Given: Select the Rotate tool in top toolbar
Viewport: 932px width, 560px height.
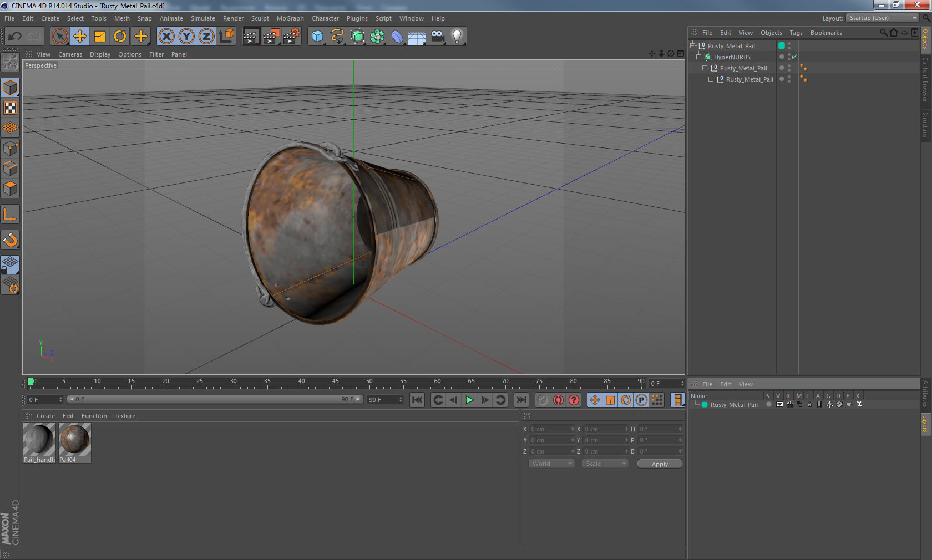Looking at the screenshot, I should pyautogui.click(x=120, y=37).
